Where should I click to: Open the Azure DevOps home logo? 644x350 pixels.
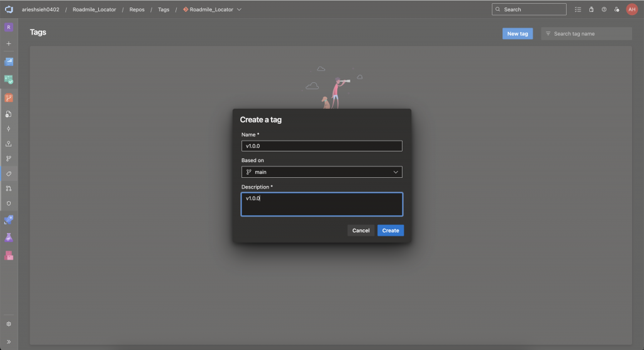[9, 9]
